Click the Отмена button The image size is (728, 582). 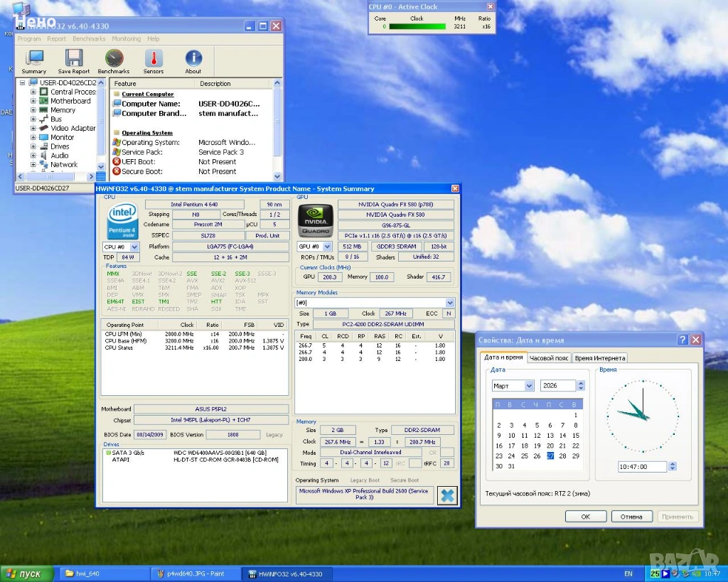coord(631,517)
